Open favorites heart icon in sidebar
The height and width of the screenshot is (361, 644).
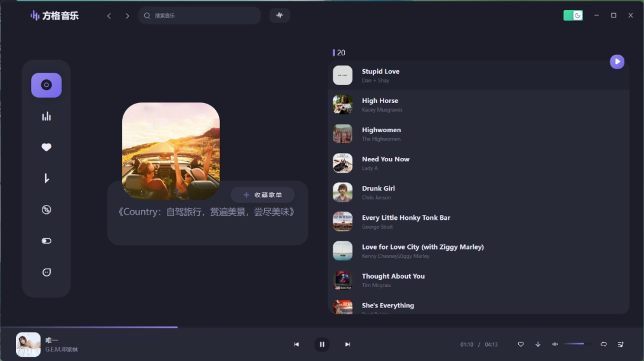pyautogui.click(x=47, y=147)
